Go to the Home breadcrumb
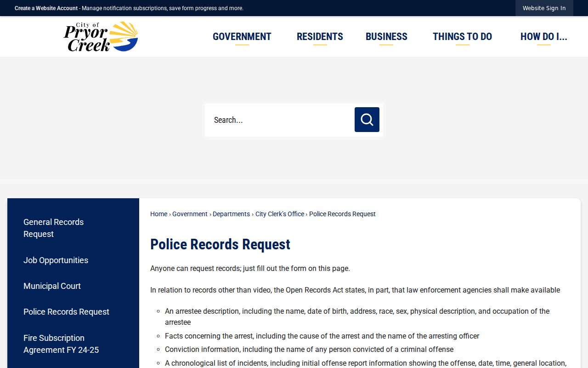 (158, 214)
